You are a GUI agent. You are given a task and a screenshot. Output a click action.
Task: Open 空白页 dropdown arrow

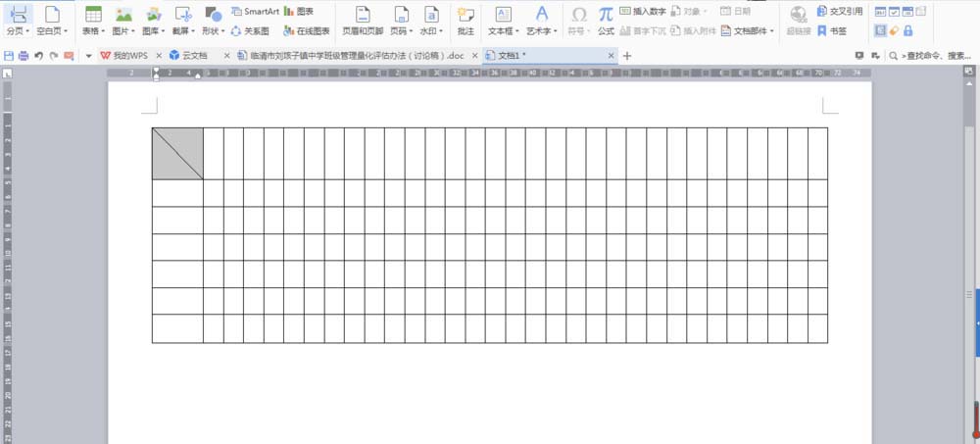pyautogui.click(x=66, y=31)
